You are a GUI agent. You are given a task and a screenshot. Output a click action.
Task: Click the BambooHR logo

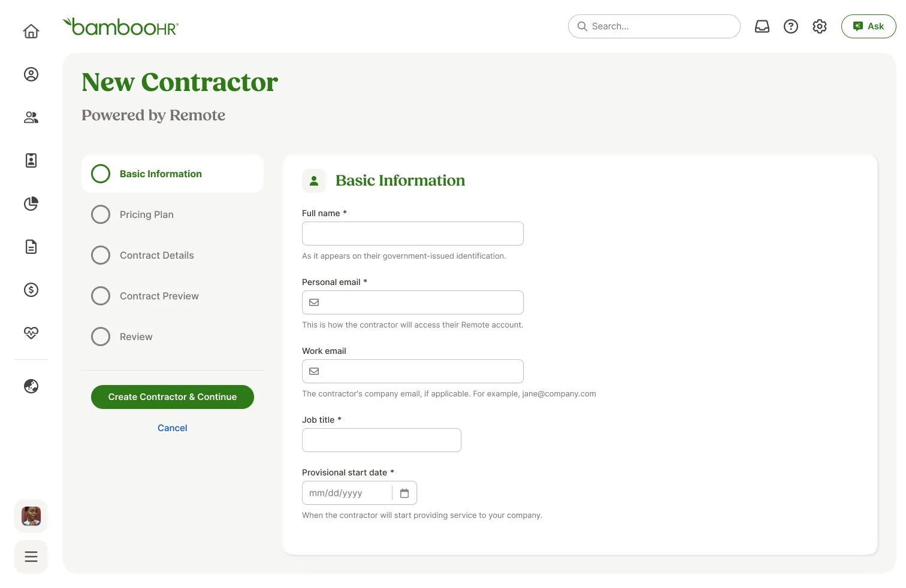click(x=120, y=27)
